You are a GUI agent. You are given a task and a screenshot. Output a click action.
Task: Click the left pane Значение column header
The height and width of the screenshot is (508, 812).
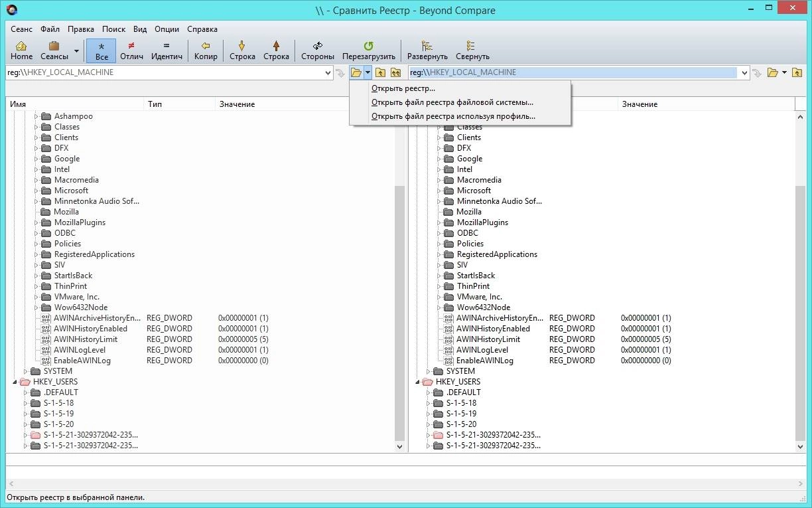304,104
